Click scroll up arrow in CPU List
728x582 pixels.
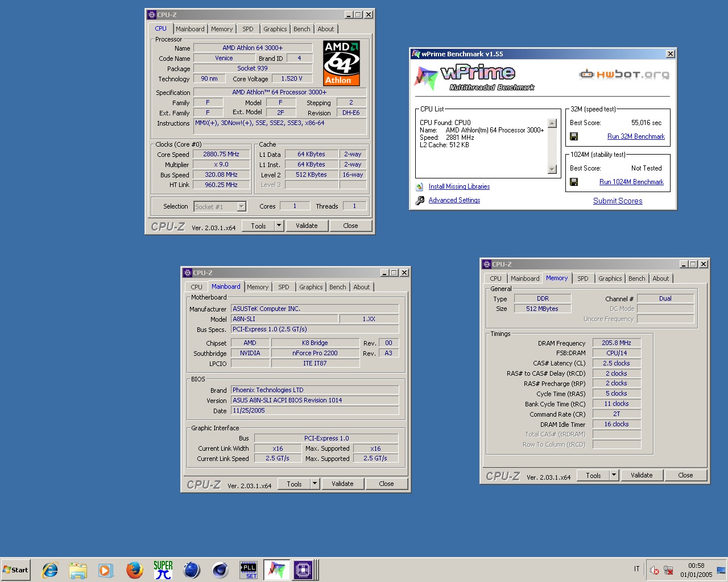click(552, 123)
